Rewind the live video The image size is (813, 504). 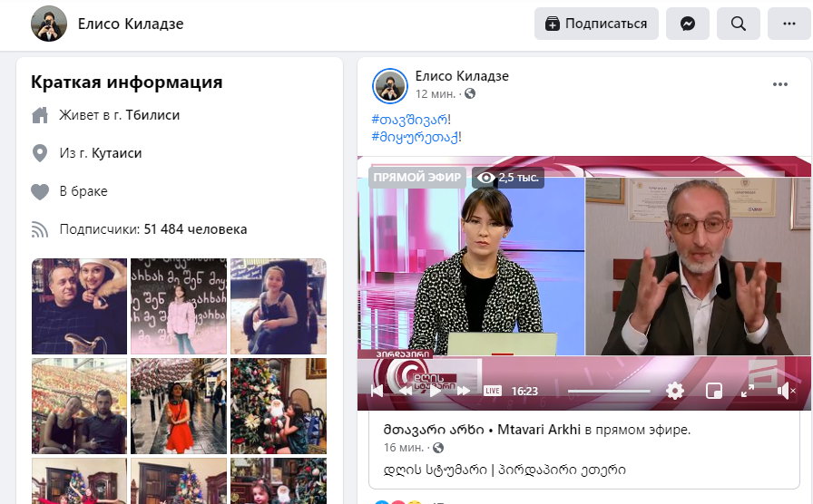[x=406, y=391]
